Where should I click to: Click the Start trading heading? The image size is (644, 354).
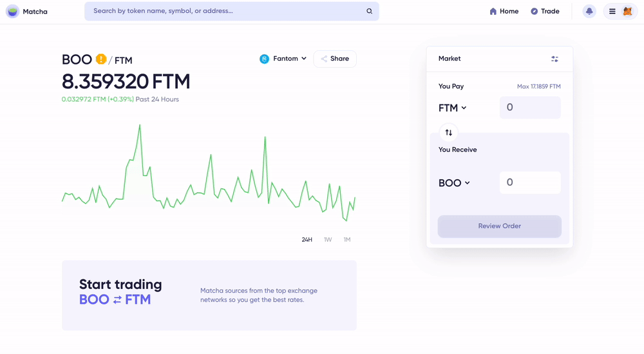[x=120, y=284]
